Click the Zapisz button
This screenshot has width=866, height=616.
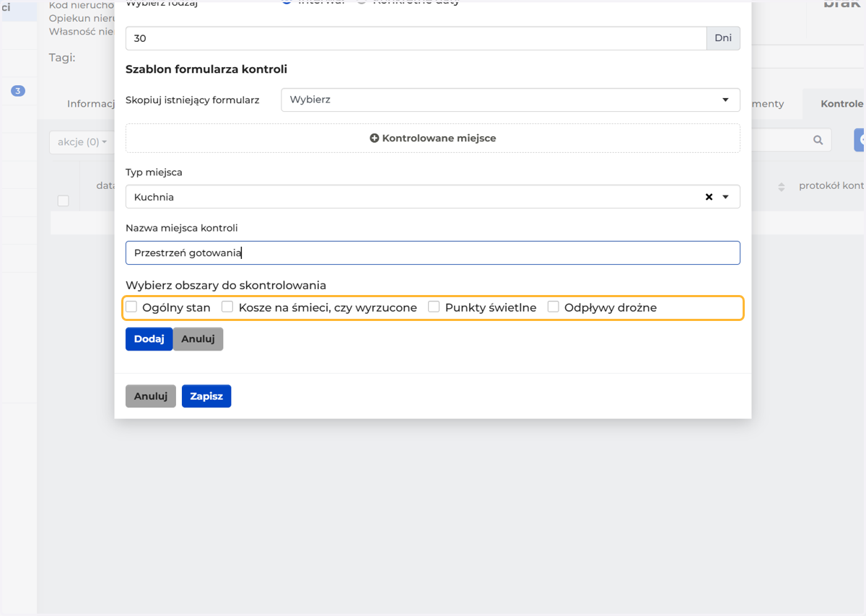[x=206, y=396]
